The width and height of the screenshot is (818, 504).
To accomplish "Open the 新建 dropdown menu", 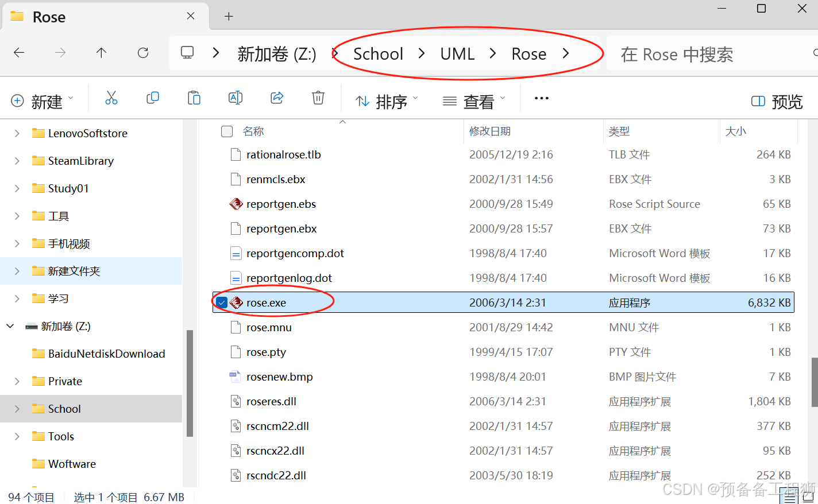I will tap(43, 101).
